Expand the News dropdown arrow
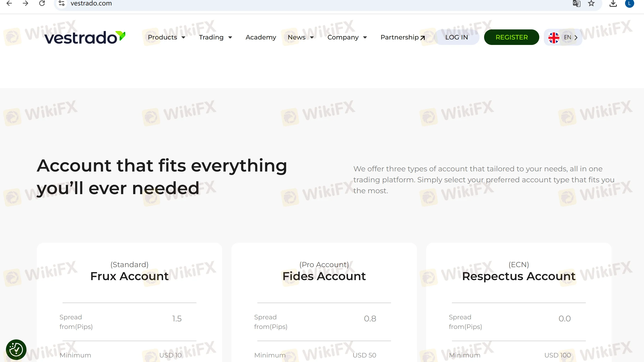This screenshot has height=362, width=644. pos(311,37)
